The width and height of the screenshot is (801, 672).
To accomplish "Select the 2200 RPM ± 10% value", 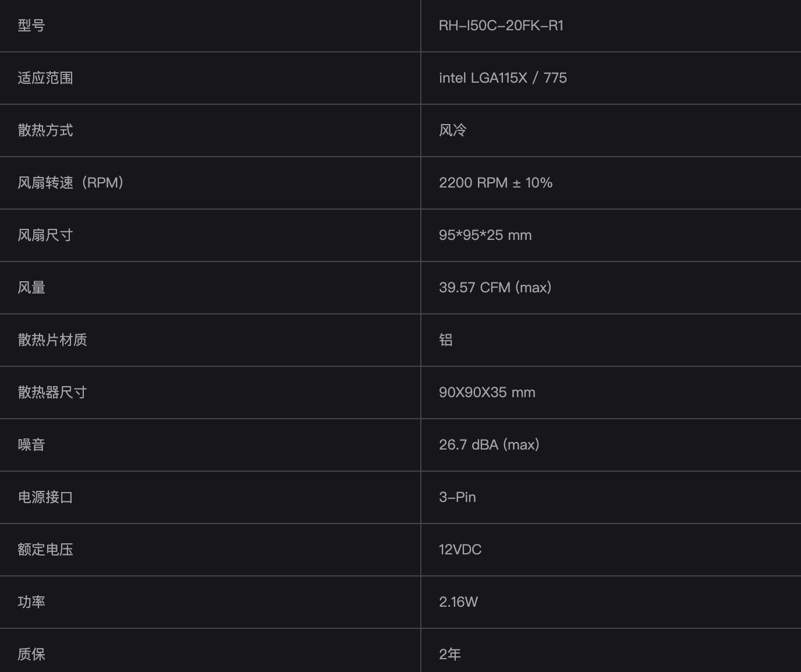I will click(495, 183).
